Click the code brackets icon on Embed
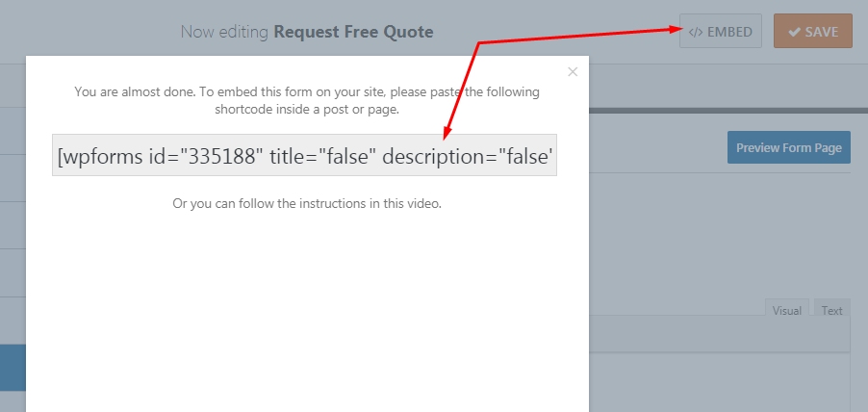This screenshot has height=412, width=868. click(696, 32)
